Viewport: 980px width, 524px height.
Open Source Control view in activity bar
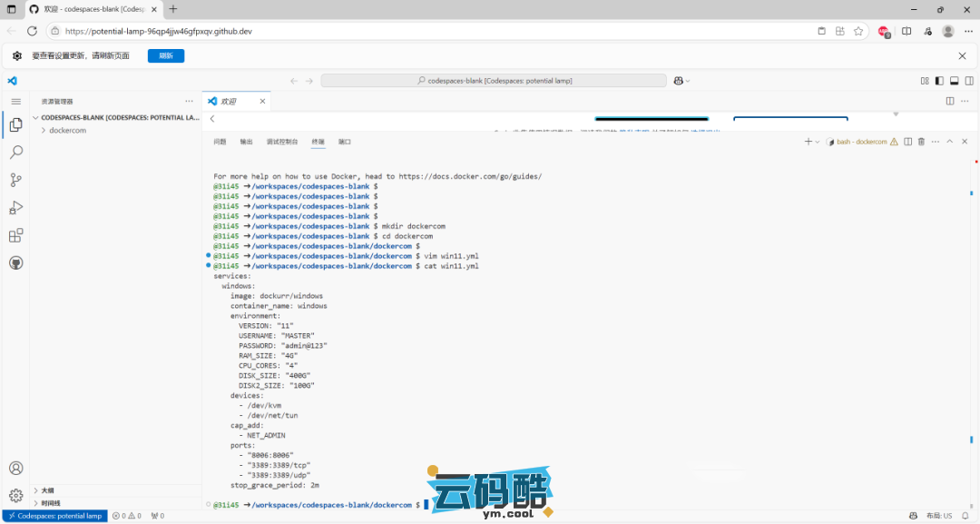pyautogui.click(x=15, y=180)
